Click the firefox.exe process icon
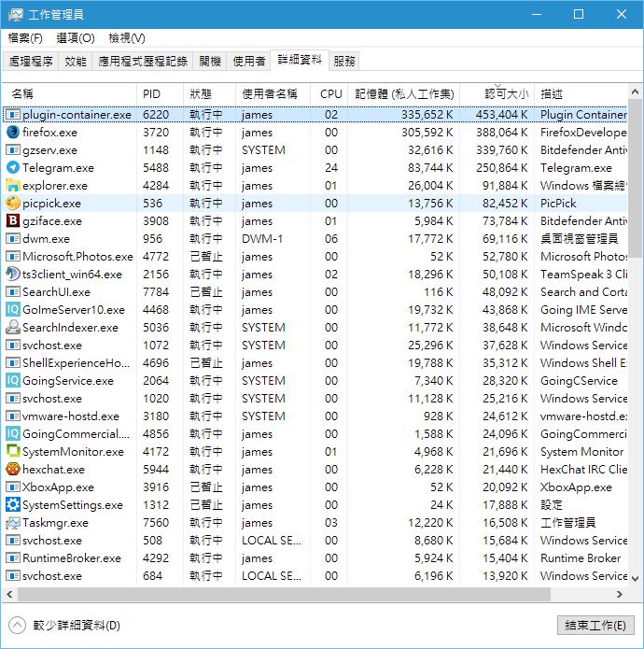The height and width of the screenshot is (649, 644). coord(13,132)
